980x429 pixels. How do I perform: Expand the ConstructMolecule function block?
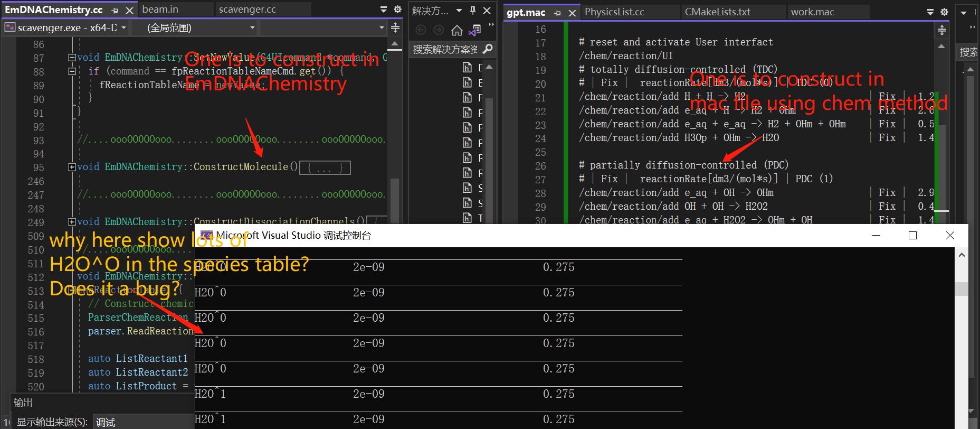(72, 167)
